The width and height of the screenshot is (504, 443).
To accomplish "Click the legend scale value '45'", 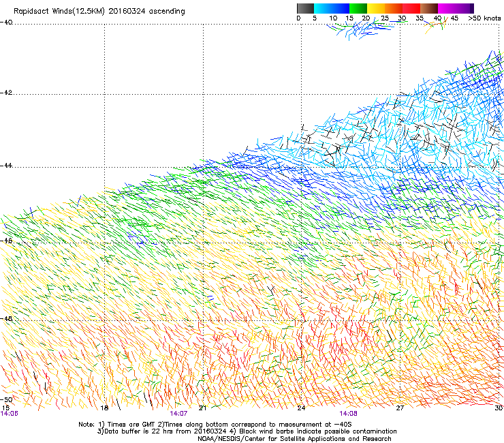I will point(454,18).
